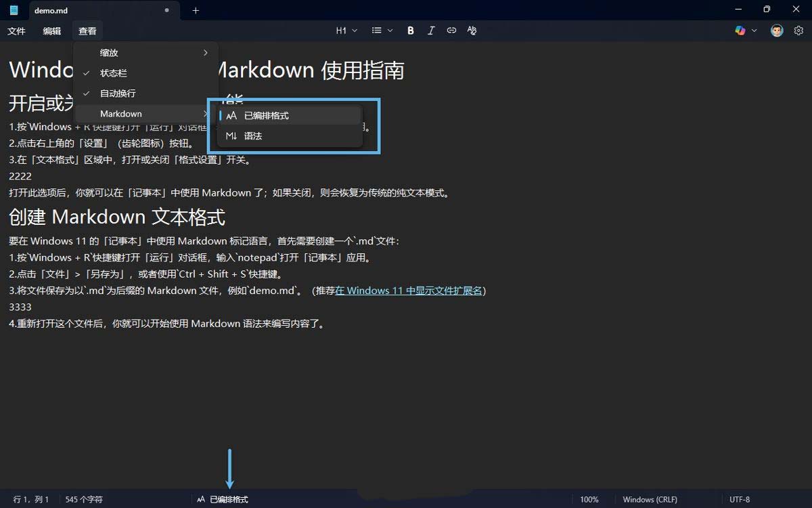This screenshot has width=812, height=508.
Task: Click the 已编排格式 status bar button
Action: pyautogui.click(x=223, y=499)
